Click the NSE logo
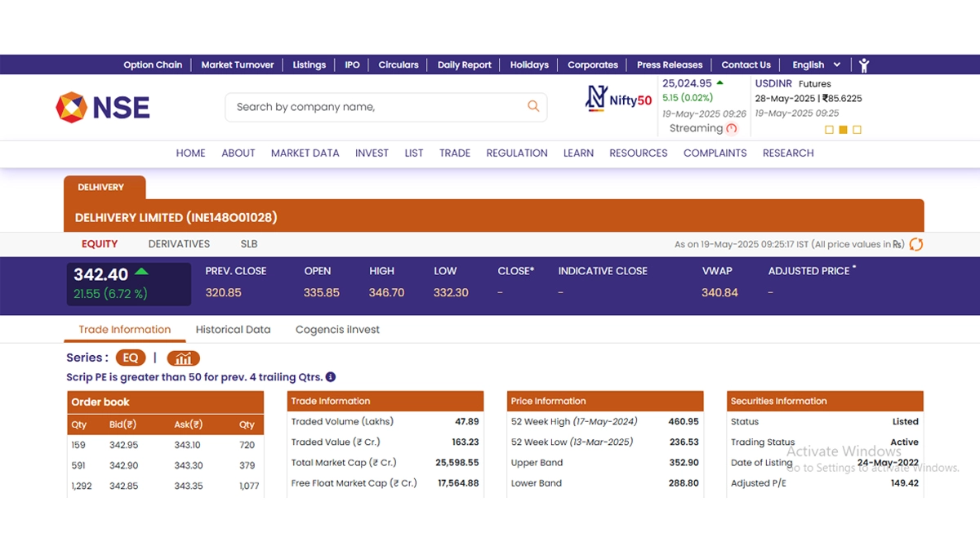 [x=103, y=107]
